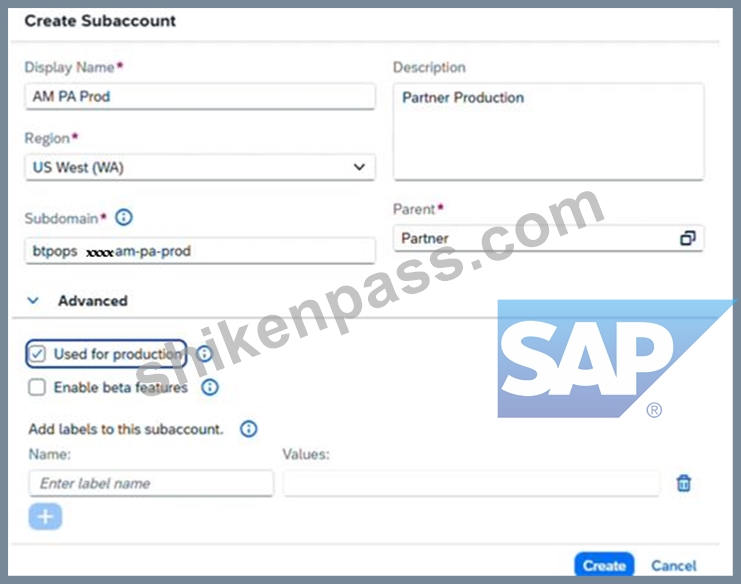Click the Cancel link

pos(673,566)
